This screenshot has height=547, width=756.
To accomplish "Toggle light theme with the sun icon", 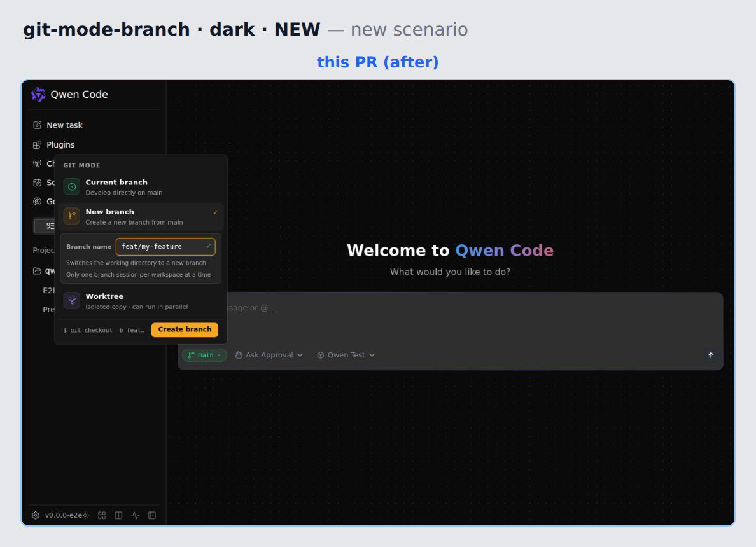I will click(85, 515).
